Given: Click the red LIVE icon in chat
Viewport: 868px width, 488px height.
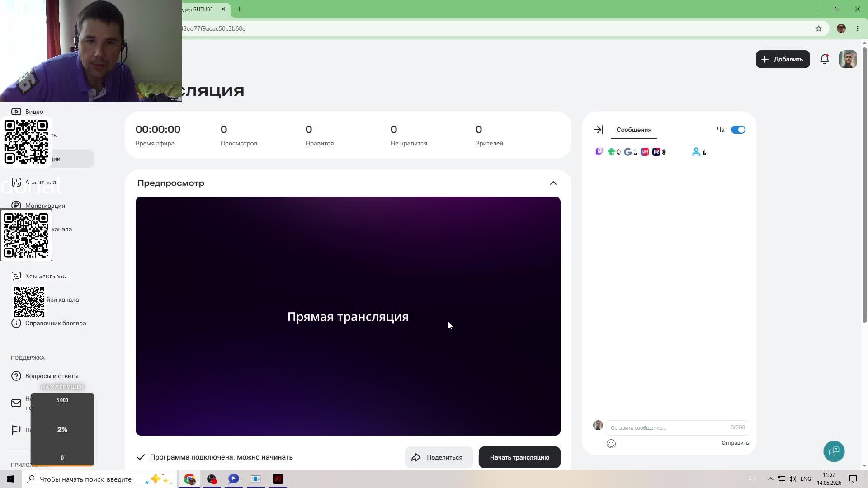Looking at the screenshot, I should pos(645,152).
